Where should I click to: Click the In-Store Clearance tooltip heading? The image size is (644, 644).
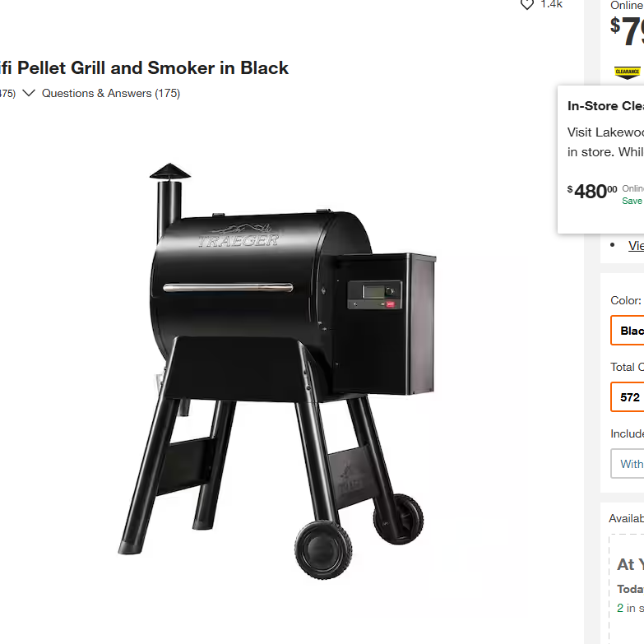pos(605,105)
